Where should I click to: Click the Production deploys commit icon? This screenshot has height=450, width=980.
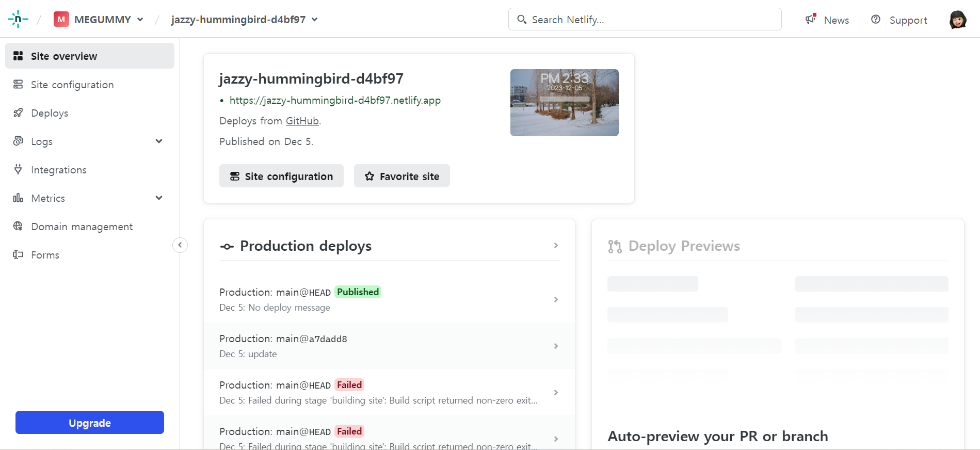227,247
